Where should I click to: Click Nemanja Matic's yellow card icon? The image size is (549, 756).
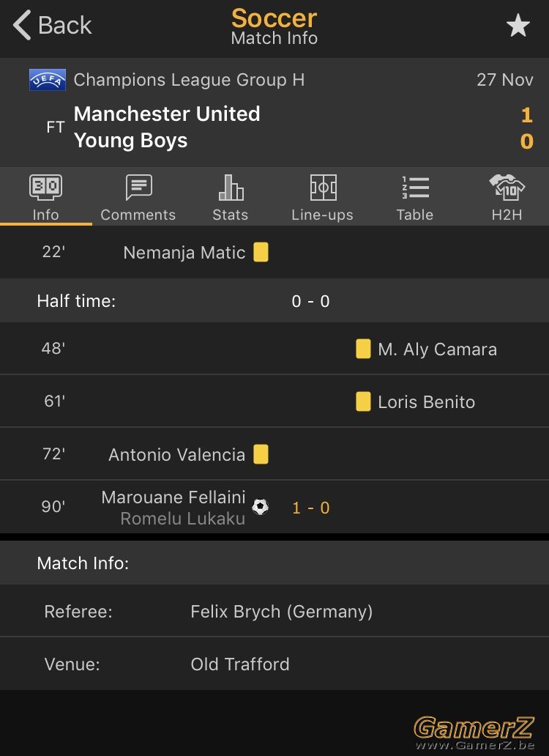[x=261, y=252]
